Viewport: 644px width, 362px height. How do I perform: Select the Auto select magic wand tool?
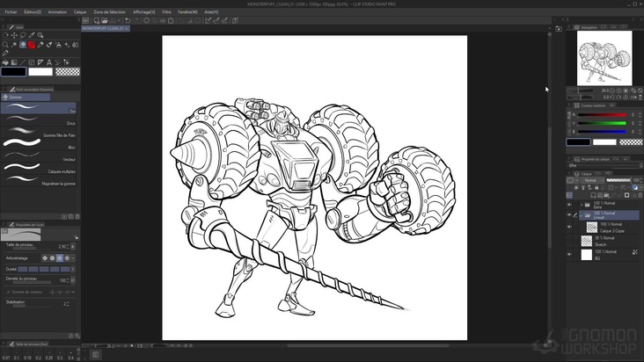(x=14, y=45)
